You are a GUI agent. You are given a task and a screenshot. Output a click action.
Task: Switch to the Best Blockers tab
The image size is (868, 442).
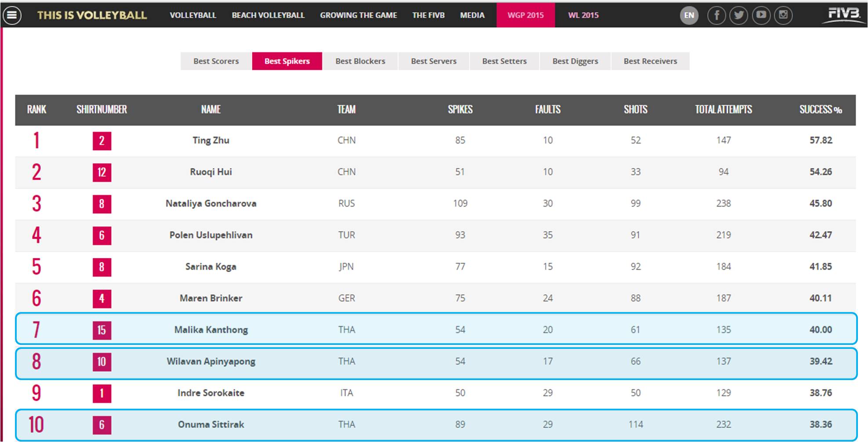[x=360, y=61]
